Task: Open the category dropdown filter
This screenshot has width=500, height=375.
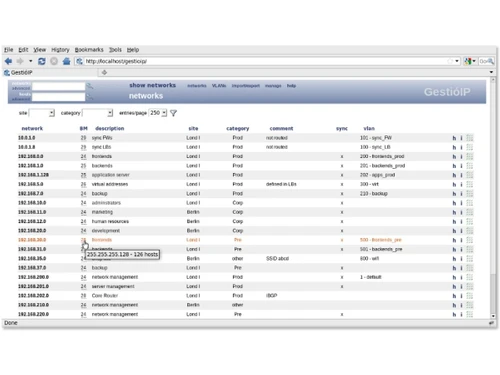Action: [x=98, y=113]
